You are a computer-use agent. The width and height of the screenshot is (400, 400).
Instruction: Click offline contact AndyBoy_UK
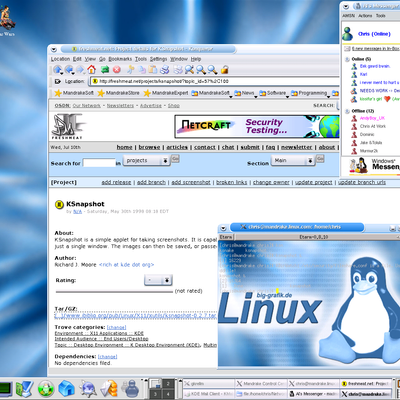point(372,118)
